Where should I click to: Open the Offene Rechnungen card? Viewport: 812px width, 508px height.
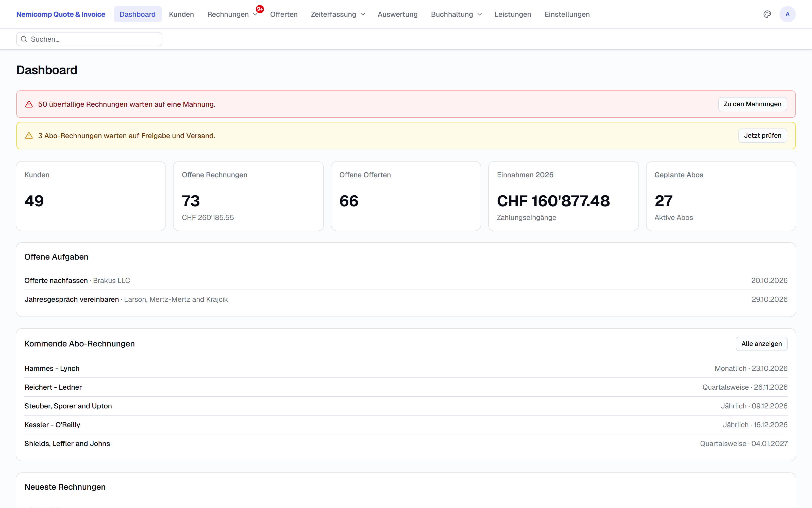(248, 196)
